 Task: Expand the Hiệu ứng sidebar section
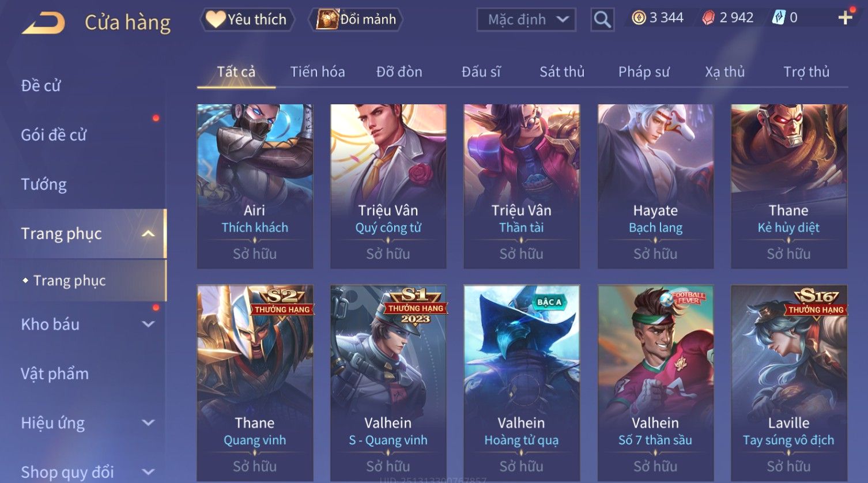pyautogui.click(x=148, y=422)
